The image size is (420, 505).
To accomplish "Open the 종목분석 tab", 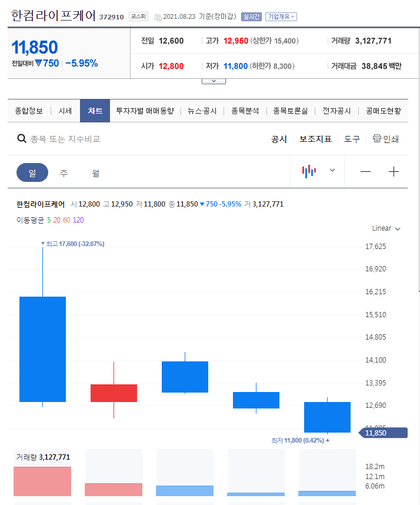I will click(x=245, y=111).
